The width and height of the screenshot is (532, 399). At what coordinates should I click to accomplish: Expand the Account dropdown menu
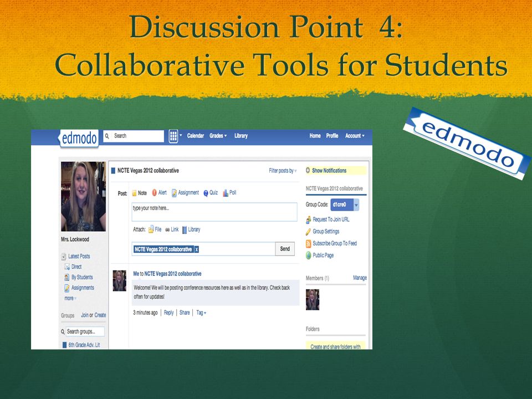click(x=355, y=136)
